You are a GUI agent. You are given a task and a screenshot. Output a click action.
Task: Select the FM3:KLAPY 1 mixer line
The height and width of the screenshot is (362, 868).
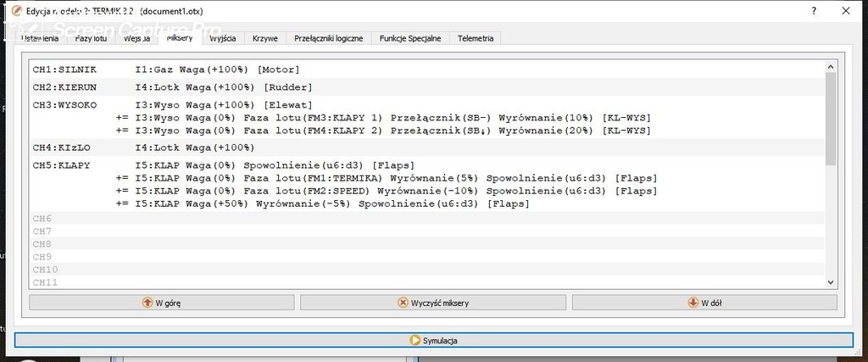coord(381,118)
